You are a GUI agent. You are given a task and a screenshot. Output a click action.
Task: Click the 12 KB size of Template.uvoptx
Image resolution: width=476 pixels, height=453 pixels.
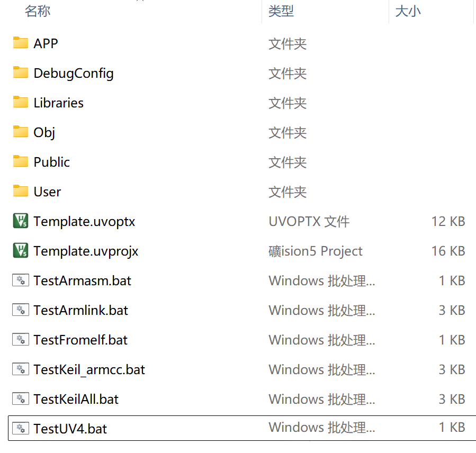click(x=448, y=221)
